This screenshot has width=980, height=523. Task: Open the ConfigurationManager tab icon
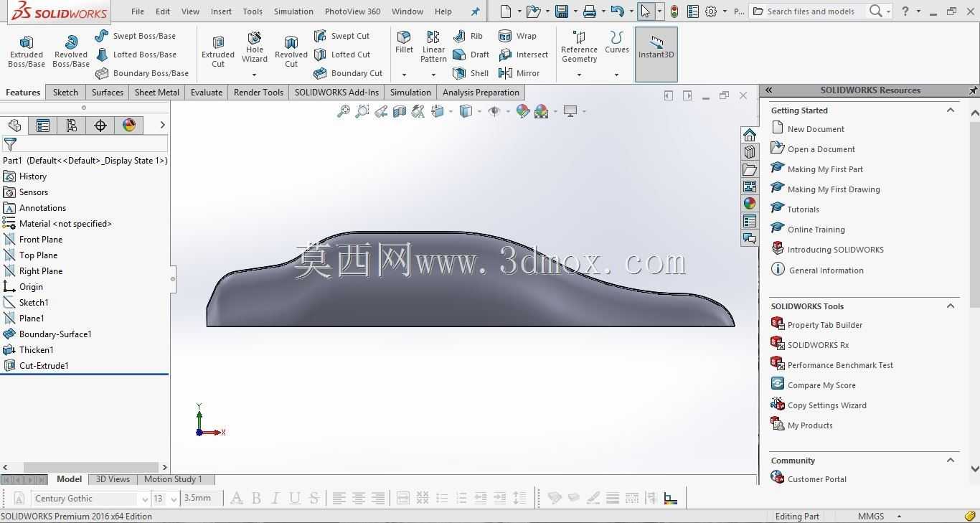point(72,126)
